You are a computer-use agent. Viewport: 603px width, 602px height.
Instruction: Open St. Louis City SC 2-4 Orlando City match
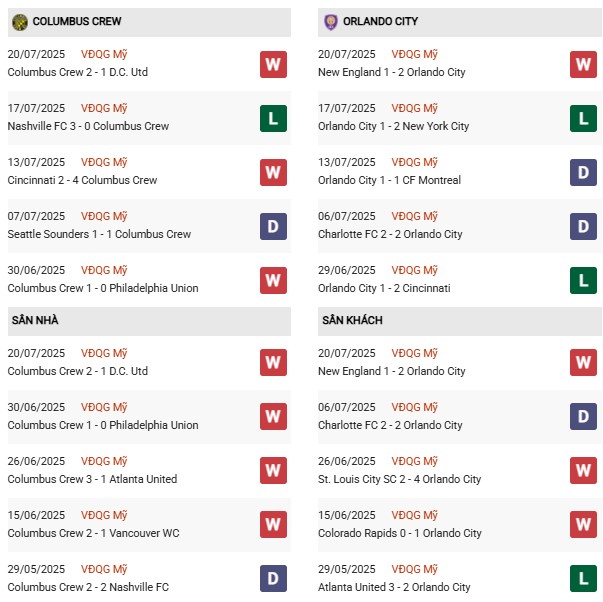(399, 479)
